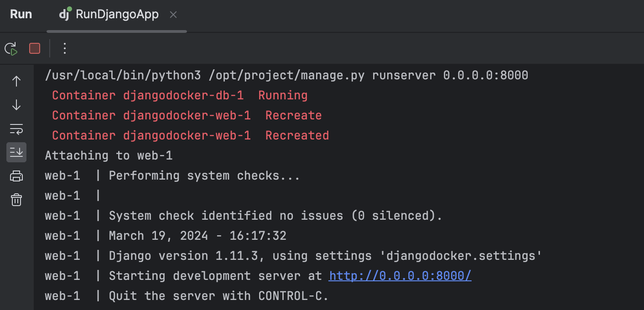This screenshot has width=644, height=310.
Task: Click the Run tool window title
Action: click(21, 15)
